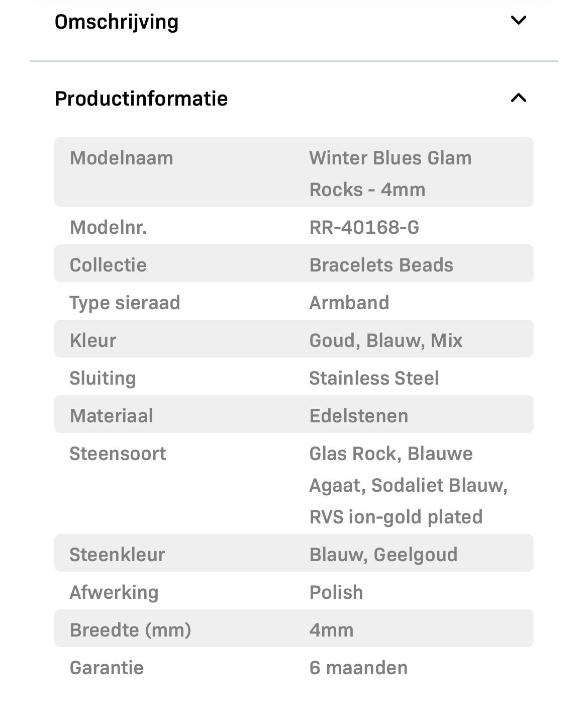Click the Productinformatie heading text
Viewport: 588px width, 722px height.
coord(141,99)
